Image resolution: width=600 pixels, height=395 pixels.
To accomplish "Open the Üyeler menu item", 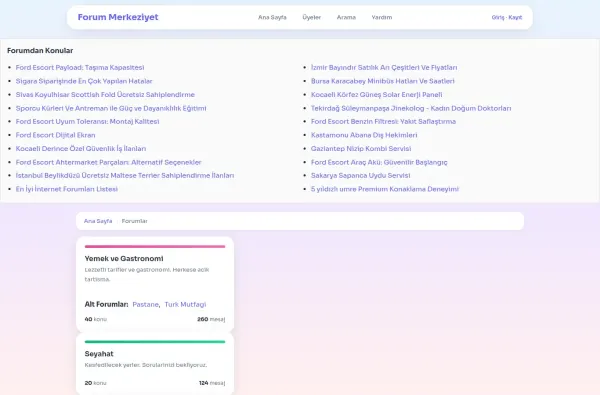I will click(311, 17).
